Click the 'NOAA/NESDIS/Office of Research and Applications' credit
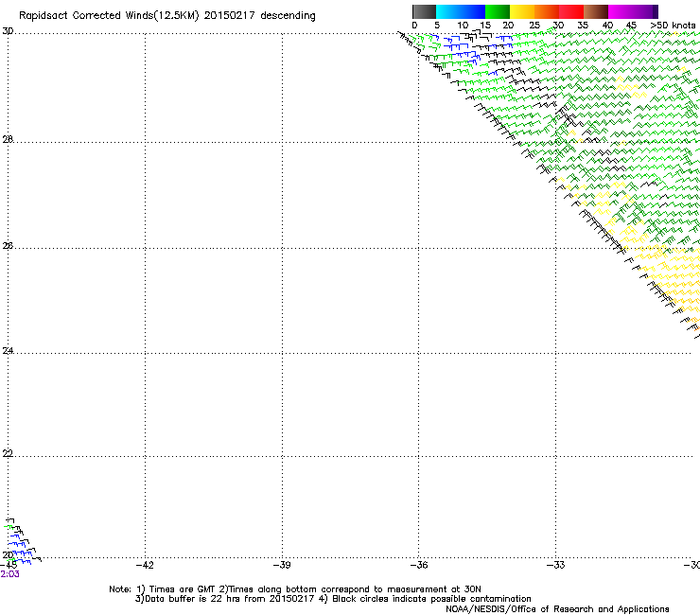700x615 pixels. (557, 609)
